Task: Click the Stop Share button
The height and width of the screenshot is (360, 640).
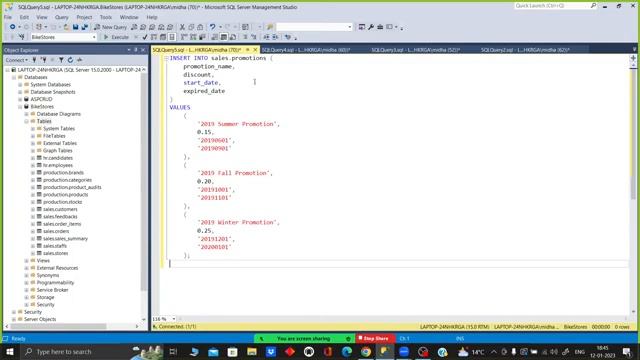Action: [374, 338]
